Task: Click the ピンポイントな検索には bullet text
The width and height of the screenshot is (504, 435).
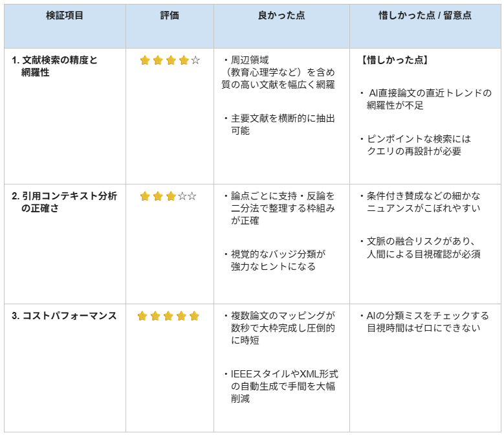Action: pyautogui.click(x=419, y=139)
